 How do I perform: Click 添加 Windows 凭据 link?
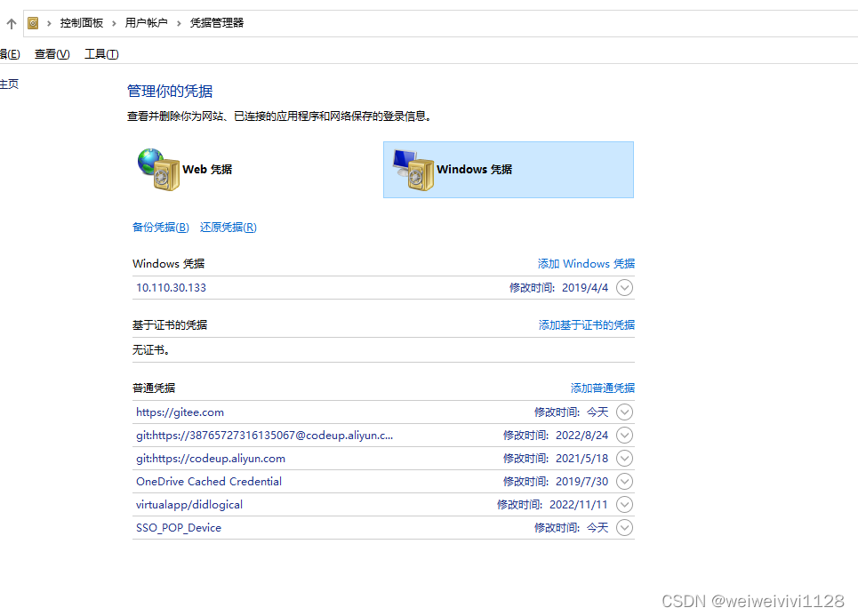pyautogui.click(x=586, y=263)
